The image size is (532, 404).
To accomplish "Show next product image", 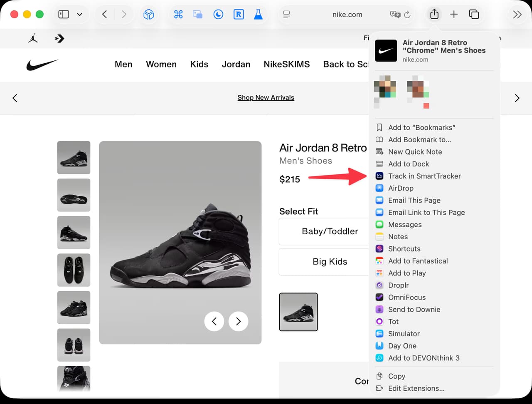I will pos(239,321).
